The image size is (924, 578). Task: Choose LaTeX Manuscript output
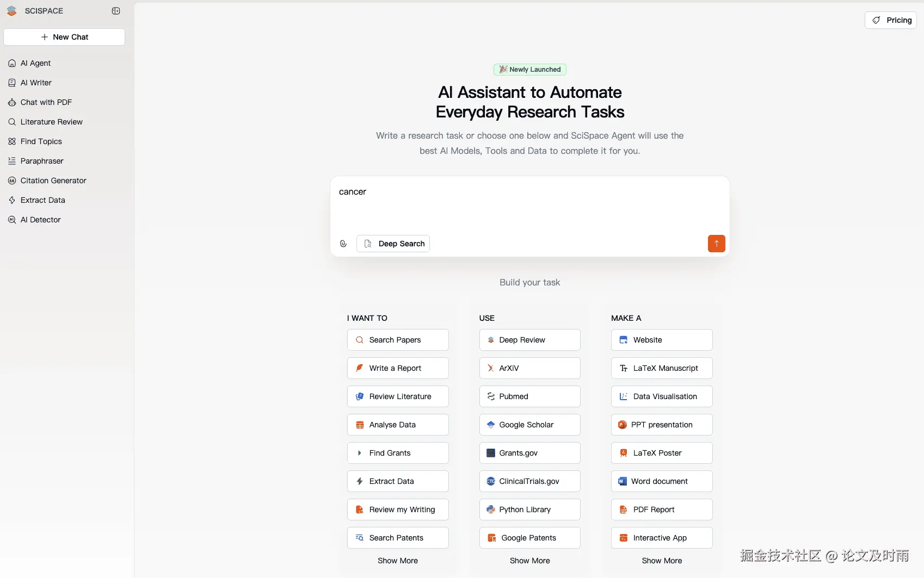click(x=662, y=368)
